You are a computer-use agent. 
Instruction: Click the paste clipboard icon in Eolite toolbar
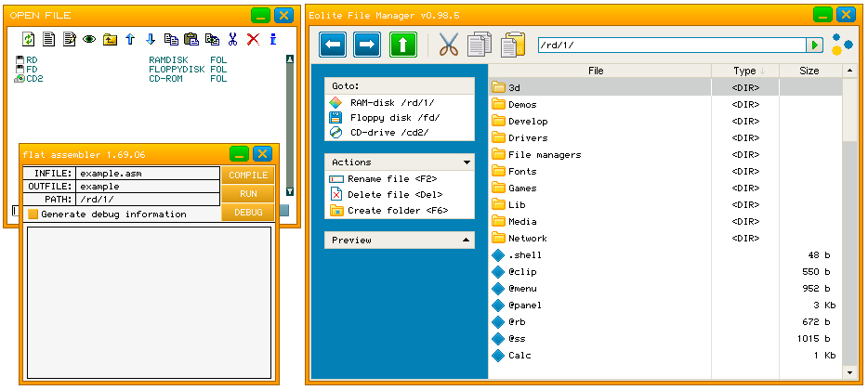(513, 45)
